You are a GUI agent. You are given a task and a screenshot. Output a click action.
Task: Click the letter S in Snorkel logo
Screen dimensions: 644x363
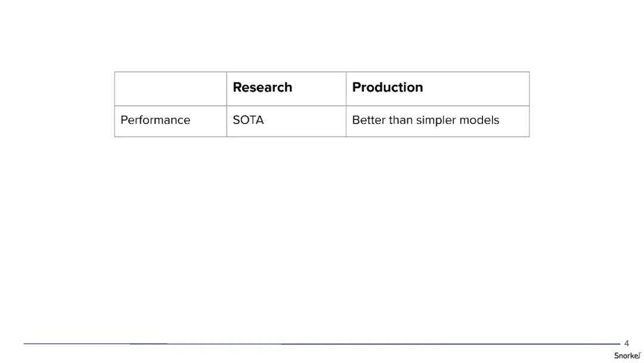click(617, 355)
